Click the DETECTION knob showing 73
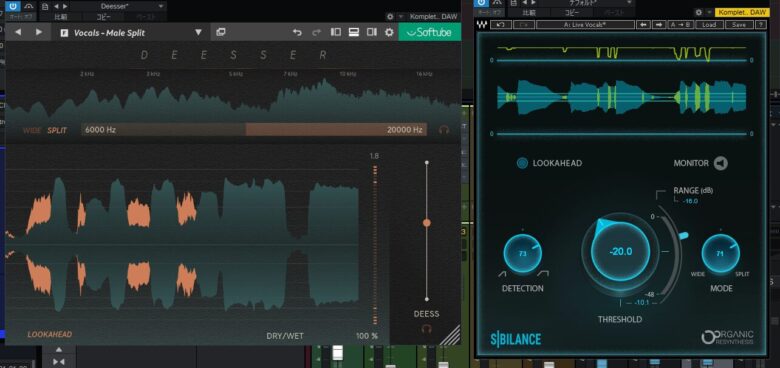 (x=522, y=254)
